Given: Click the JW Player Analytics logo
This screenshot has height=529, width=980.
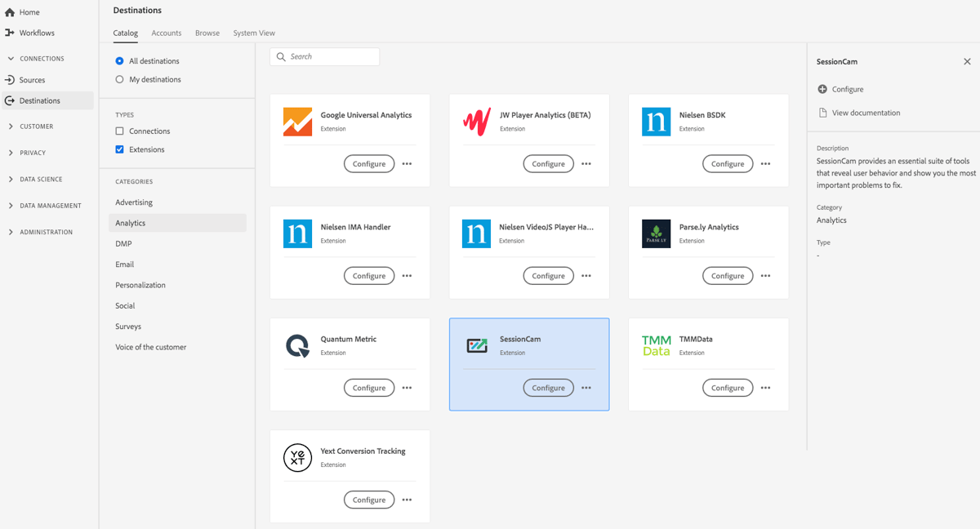Looking at the screenshot, I should [476, 121].
